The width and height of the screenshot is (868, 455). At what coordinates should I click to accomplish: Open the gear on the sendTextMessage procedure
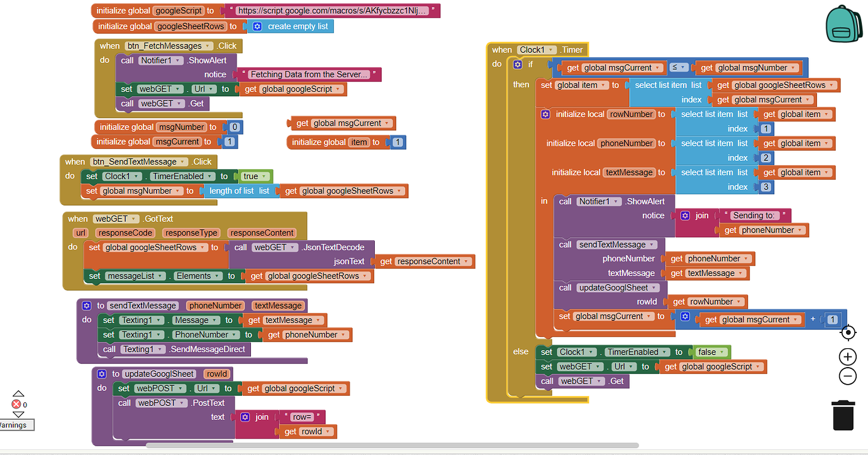click(x=87, y=306)
